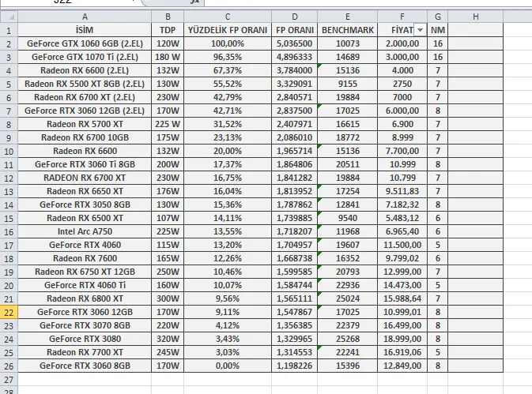
Task: Click price cell 5.483,12
Action: point(402,218)
